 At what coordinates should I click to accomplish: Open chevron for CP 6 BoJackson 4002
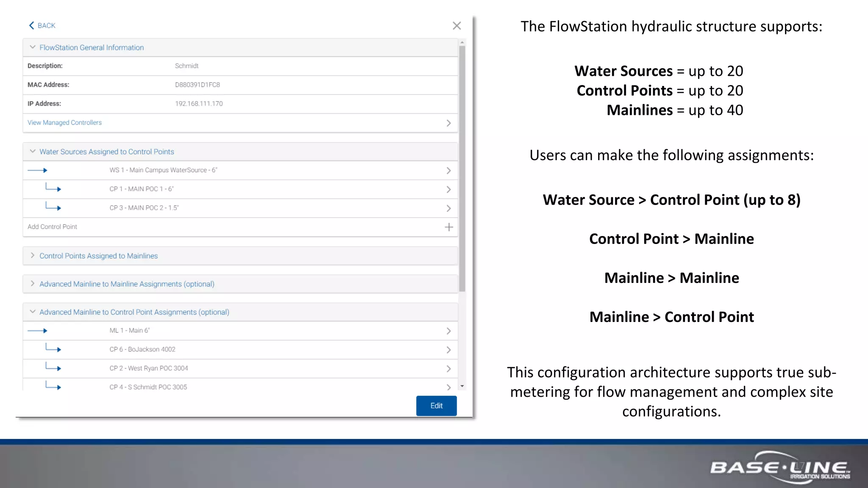[448, 350]
